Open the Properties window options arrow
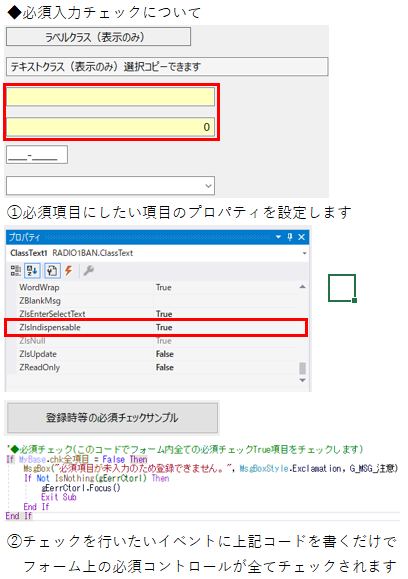 pyautogui.click(x=278, y=237)
